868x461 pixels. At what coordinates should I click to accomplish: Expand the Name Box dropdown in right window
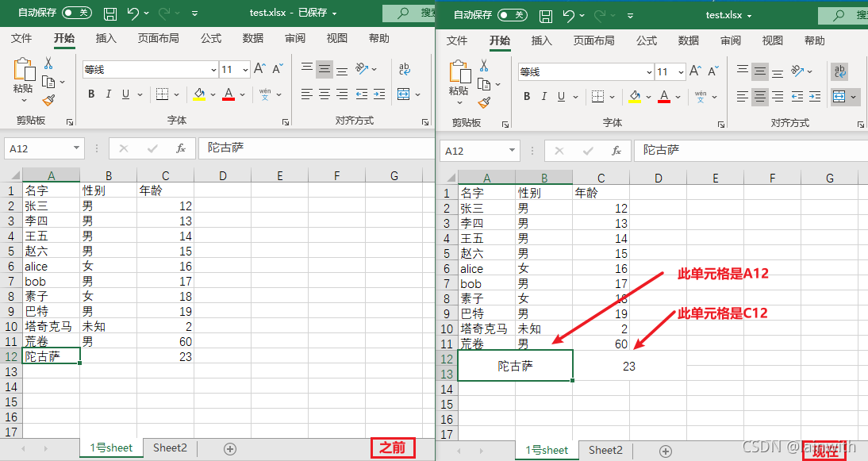[512, 151]
